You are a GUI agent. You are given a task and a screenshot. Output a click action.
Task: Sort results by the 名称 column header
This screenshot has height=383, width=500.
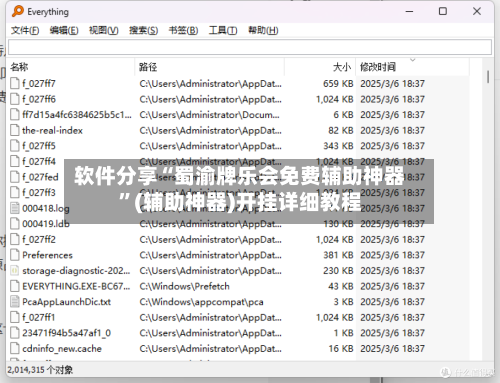tap(72, 67)
